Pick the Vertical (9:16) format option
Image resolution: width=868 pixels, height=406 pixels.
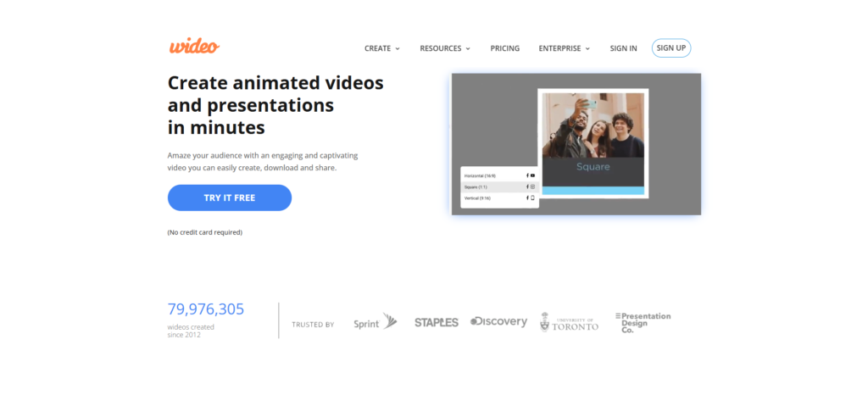click(478, 197)
